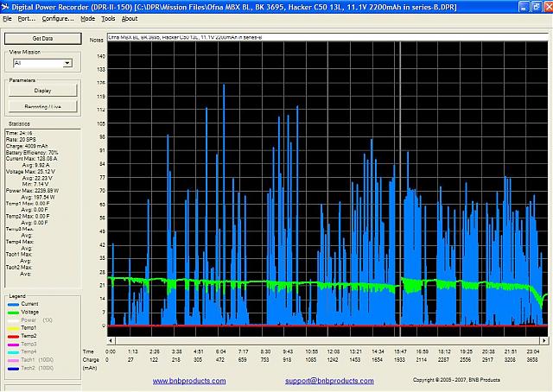Image resolution: width=553 pixels, height=392 pixels.
Task: Open the File menu
Action: (7, 18)
